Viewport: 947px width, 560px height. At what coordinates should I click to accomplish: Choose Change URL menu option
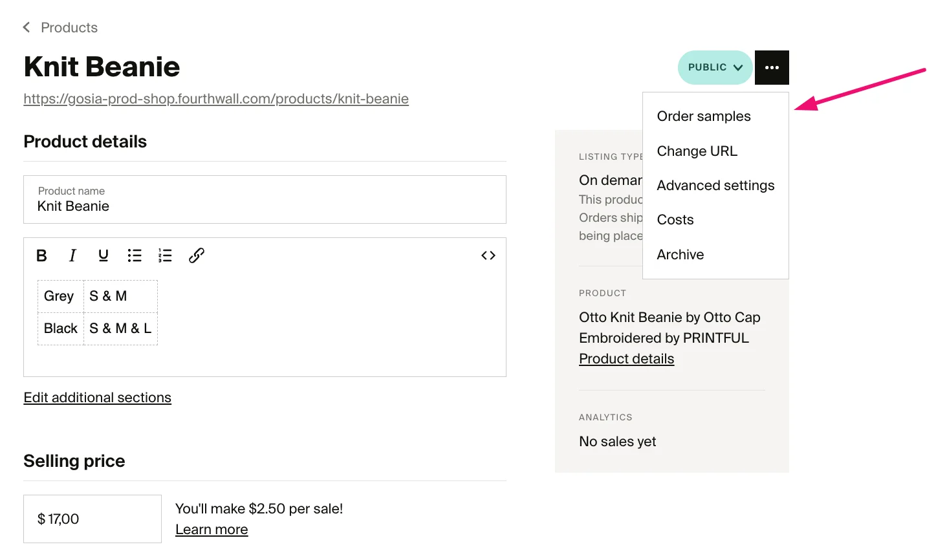(697, 151)
